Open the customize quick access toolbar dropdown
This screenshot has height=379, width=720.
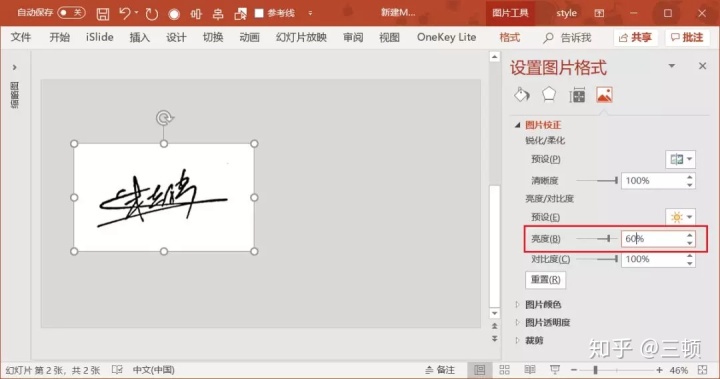310,13
